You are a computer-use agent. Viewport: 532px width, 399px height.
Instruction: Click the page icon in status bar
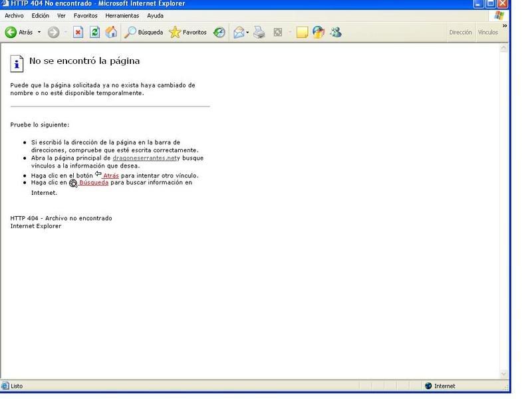(5, 386)
